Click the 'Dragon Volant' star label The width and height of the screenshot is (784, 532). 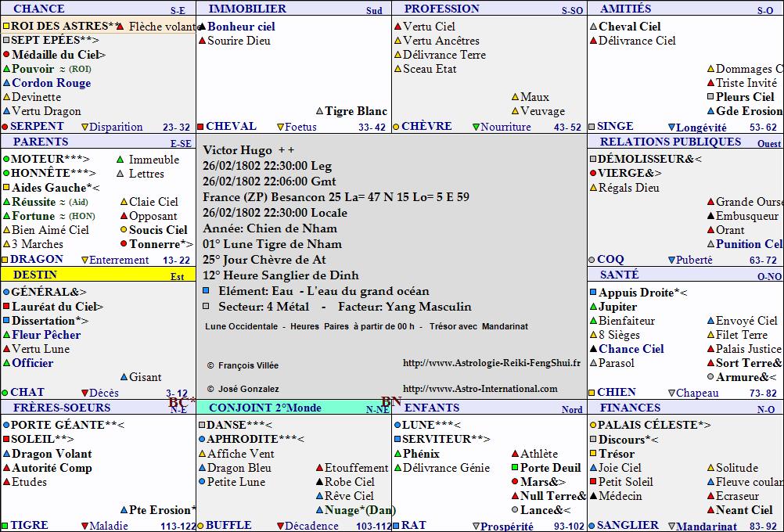52,454
